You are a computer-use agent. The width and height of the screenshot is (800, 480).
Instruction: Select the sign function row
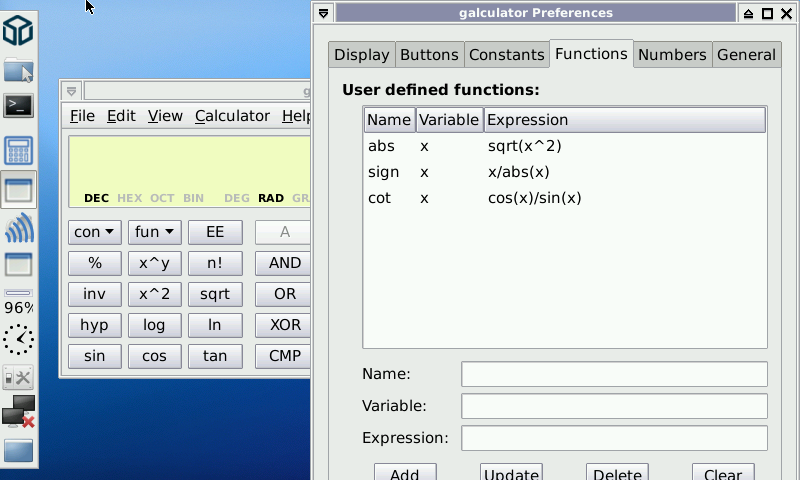(x=565, y=172)
